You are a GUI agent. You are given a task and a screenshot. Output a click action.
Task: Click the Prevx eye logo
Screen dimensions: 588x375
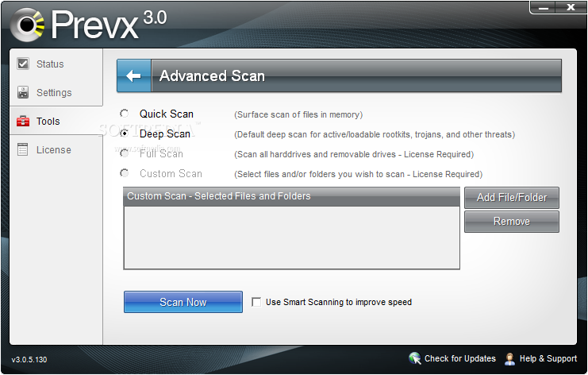[x=27, y=25]
